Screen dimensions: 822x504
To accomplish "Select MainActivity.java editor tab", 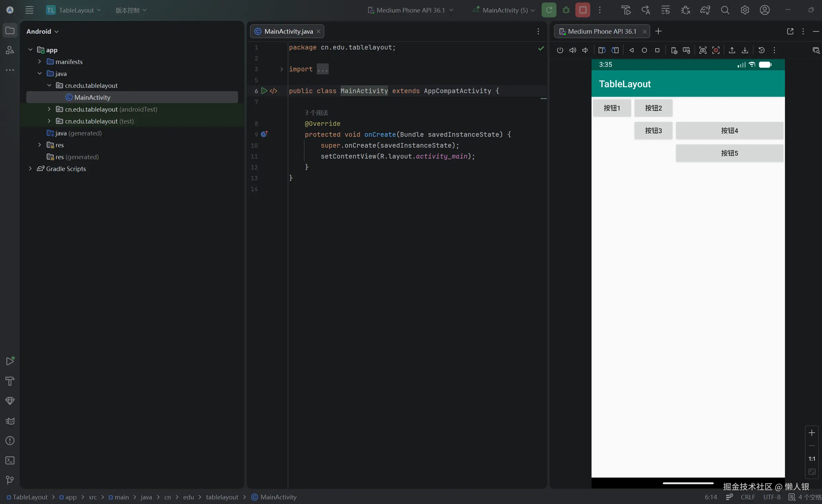I will pyautogui.click(x=288, y=31).
